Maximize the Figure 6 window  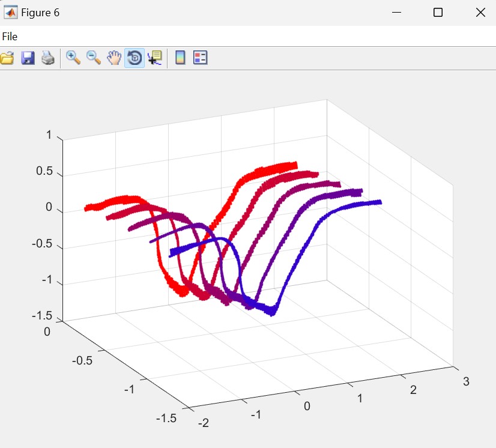tap(438, 12)
